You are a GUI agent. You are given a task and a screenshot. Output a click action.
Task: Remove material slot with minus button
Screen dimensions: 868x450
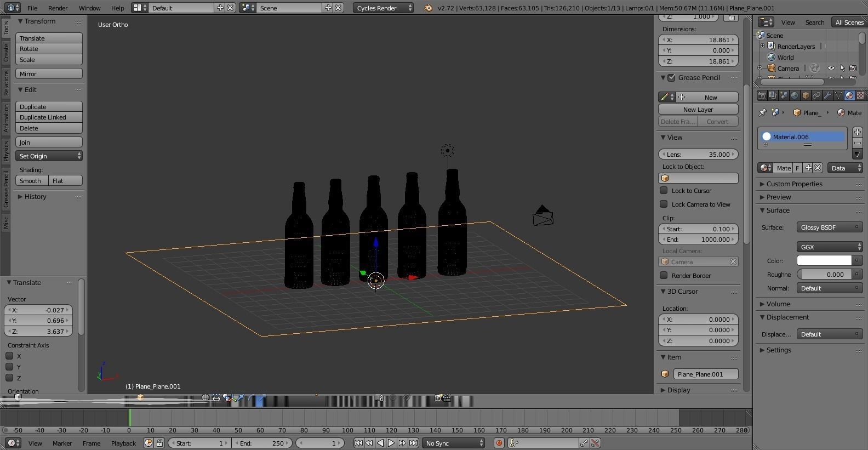point(858,143)
